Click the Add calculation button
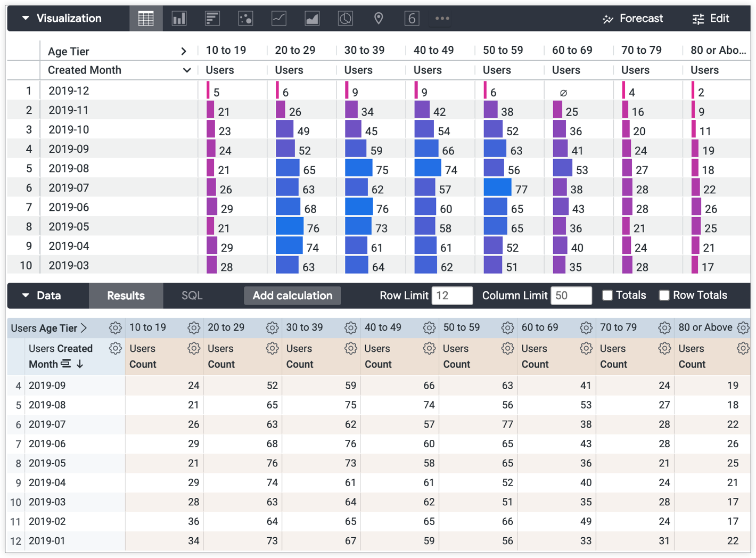756x558 pixels. (292, 296)
